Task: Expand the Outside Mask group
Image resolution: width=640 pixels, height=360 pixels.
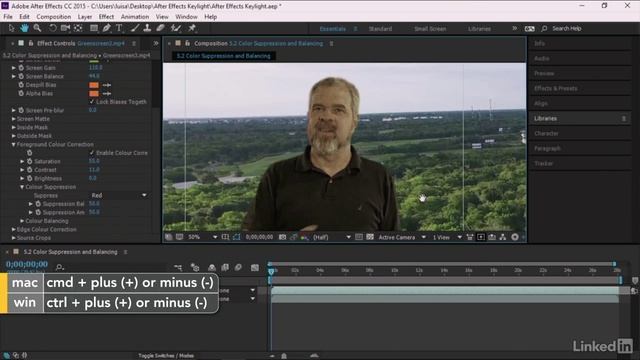Action: pos(14,136)
